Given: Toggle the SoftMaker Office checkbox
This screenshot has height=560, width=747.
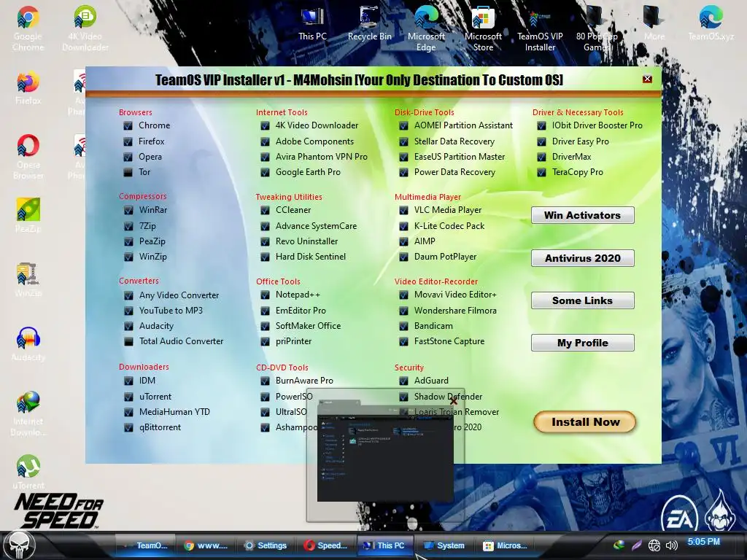Looking at the screenshot, I should pos(265,326).
